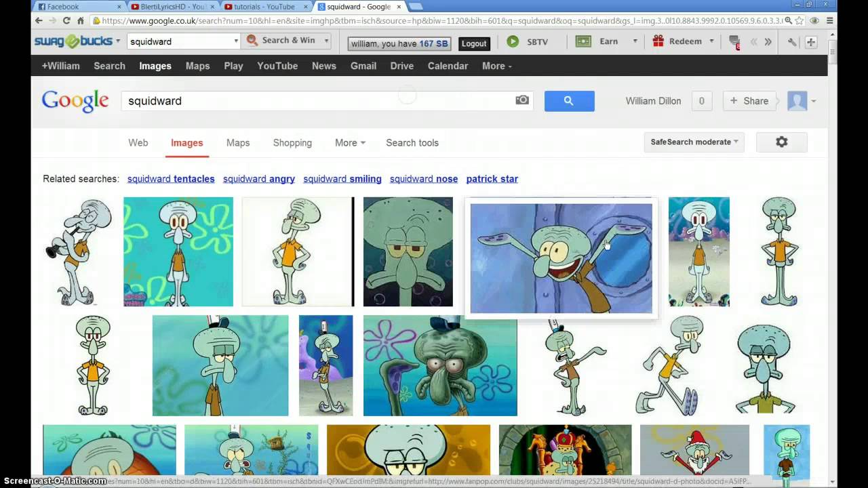Click the browser address bar URL

click(x=441, y=21)
